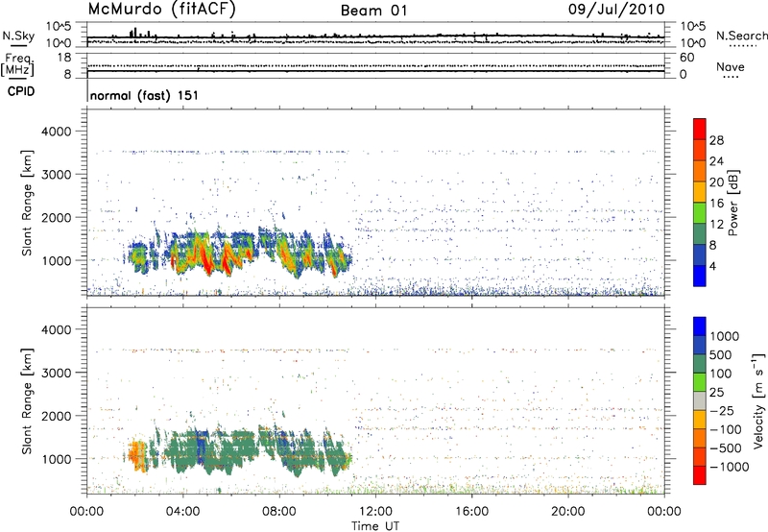Click the 20 label on the power scale

coord(716,182)
